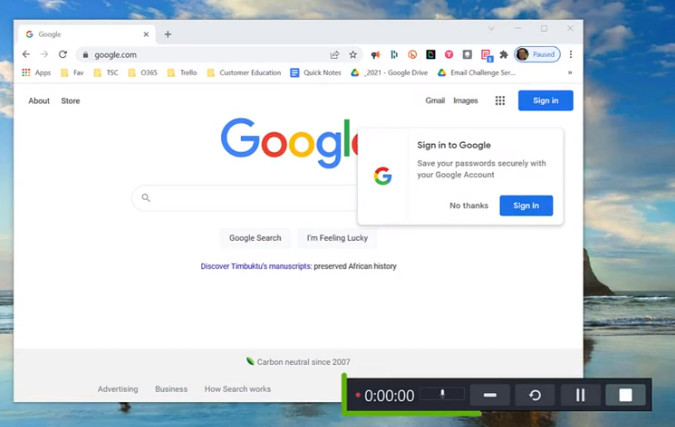Click Sign in inside the popup
This screenshot has width=675, height=427.
point(526,205)
